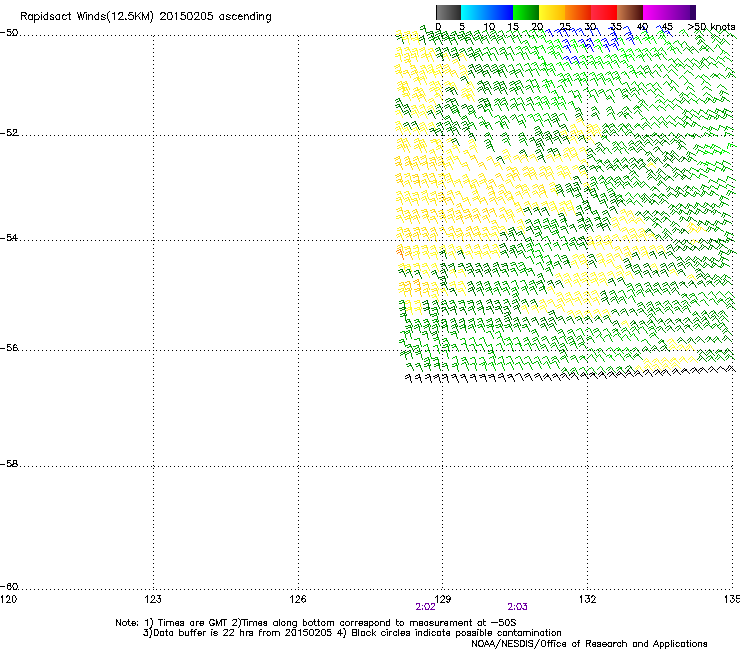Click the 'NOAA/NESDIS/Office of Research and Applications' credit
This screenshot has width=740, height=650.
click(x=589, y=644)
